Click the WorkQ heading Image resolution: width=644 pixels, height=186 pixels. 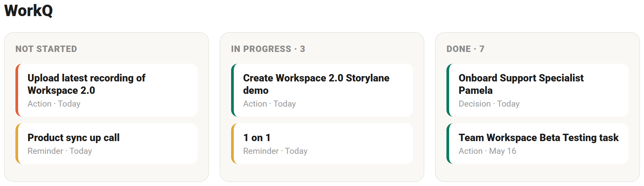coord(29,10)
